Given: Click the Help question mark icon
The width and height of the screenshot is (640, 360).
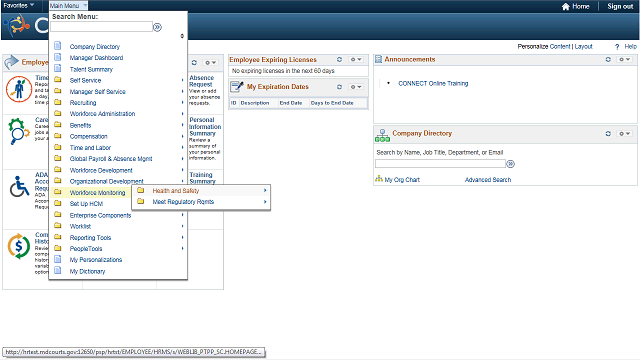Looking at the screenshot, I should pos(617,47).
